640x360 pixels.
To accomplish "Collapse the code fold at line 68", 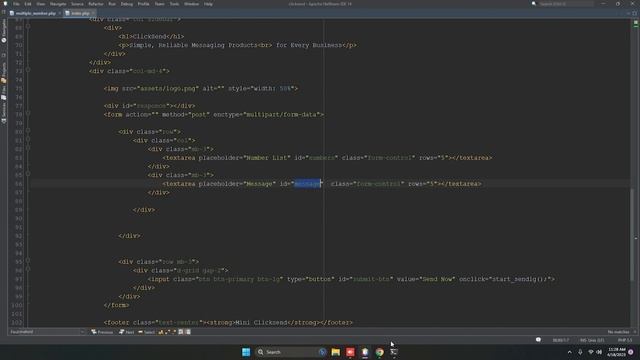I will point(28,27).
